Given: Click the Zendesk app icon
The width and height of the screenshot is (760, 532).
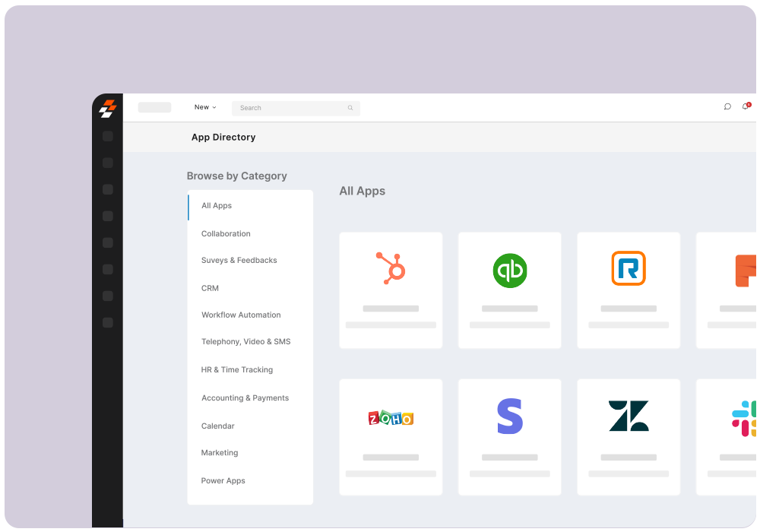Looking at the screenshot, I should tap(629, 416).
